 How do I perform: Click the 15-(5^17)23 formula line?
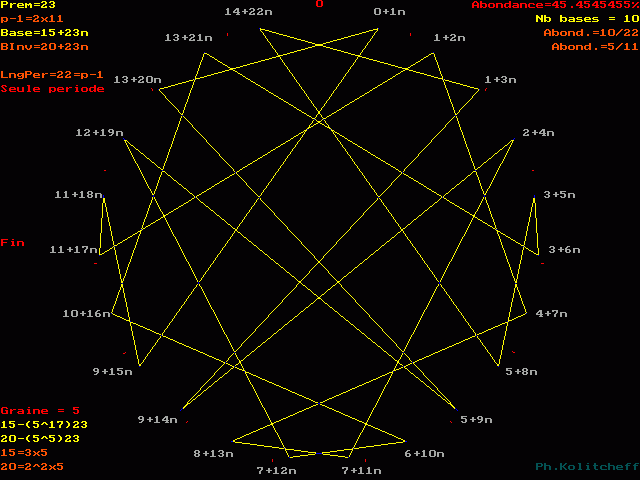[44, 425]
